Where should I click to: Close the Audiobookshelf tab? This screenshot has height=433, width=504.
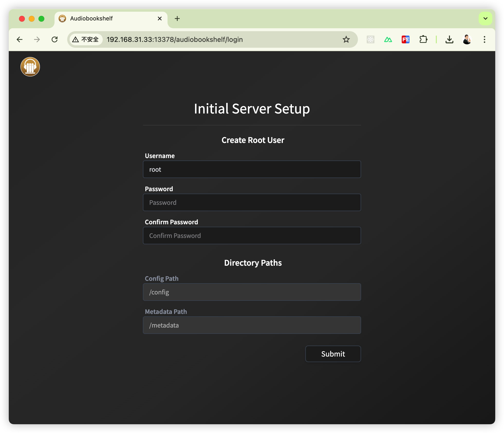(160, 19)
